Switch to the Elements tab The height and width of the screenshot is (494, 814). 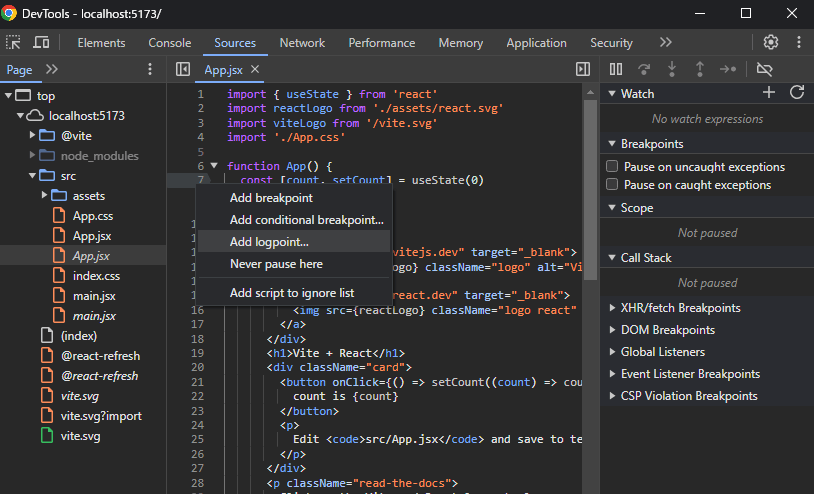(101, 43)
